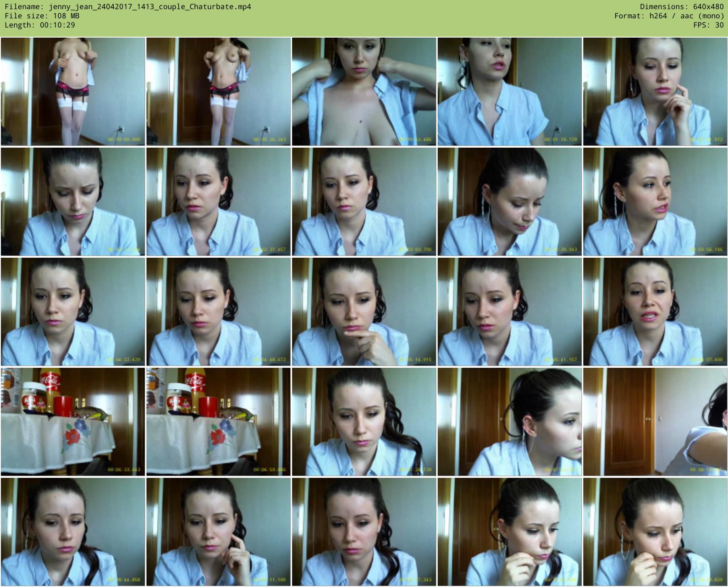Open the thumbnail stamped 00:00:26.243
728x587 pixels.
(x=218, y=92)
